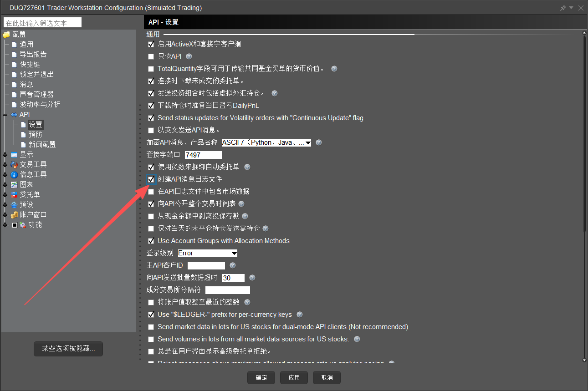This screenshot has width=588, height=391.
Task: Click the 账户窗口 icon in tree
Action: coord(14,215)
